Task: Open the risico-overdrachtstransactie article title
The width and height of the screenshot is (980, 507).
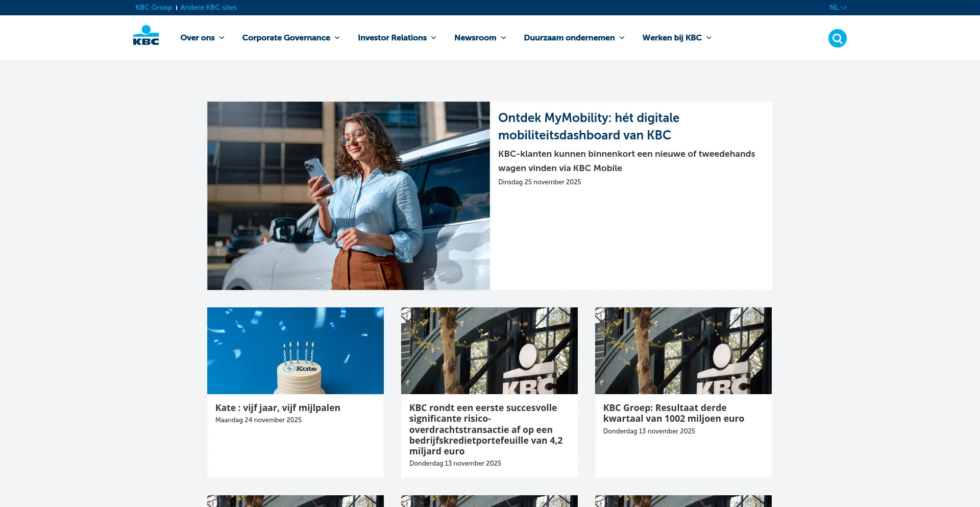Action: click(x=485, y=429)
